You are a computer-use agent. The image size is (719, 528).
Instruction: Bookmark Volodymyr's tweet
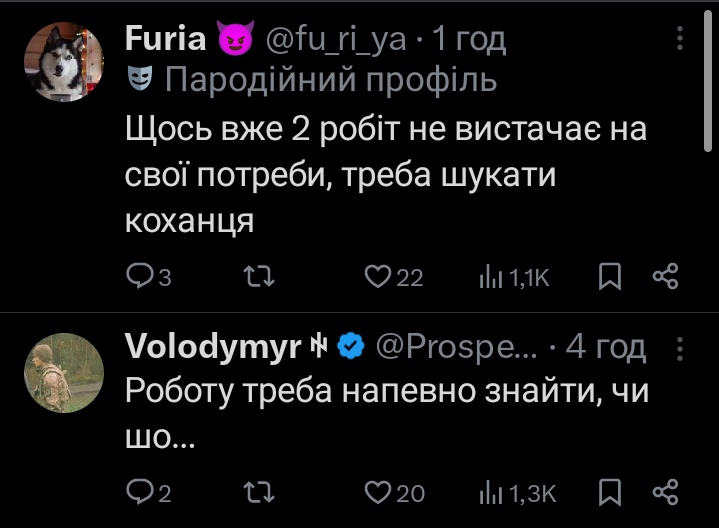(x=609, y=492)
